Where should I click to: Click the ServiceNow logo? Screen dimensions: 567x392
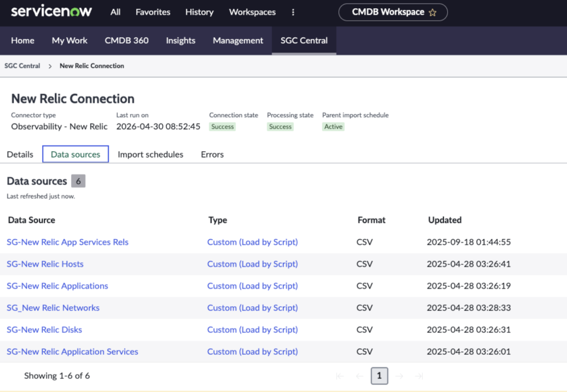(x=52, y=11)
